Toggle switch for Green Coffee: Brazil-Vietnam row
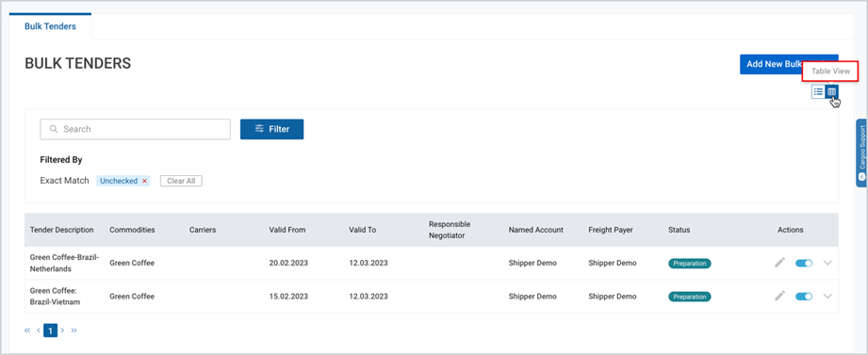This screenshot has width=868, height=355. [x=804, y=297]
